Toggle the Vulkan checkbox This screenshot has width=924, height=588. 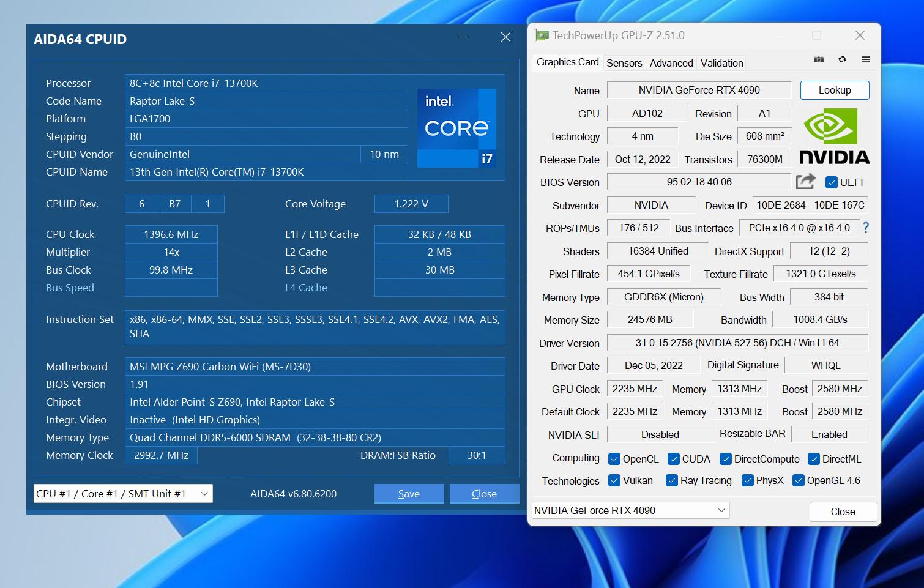coord(614,480)
